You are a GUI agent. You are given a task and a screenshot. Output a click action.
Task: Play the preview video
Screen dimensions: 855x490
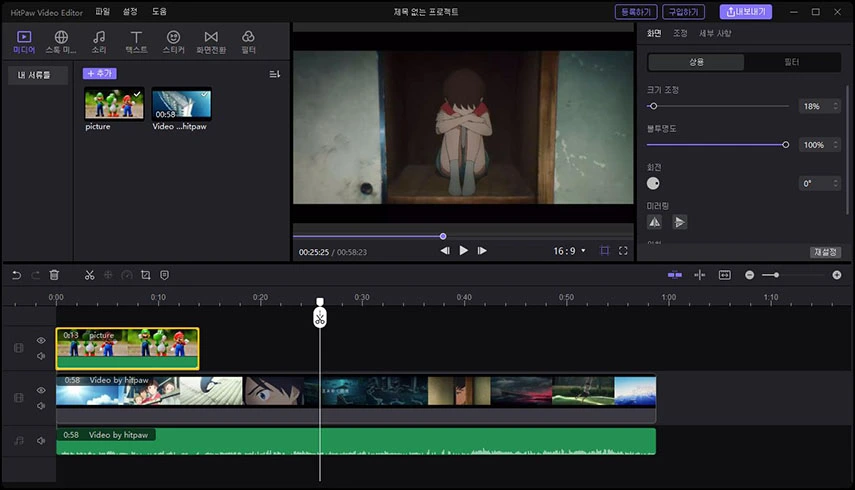point(463,250)
